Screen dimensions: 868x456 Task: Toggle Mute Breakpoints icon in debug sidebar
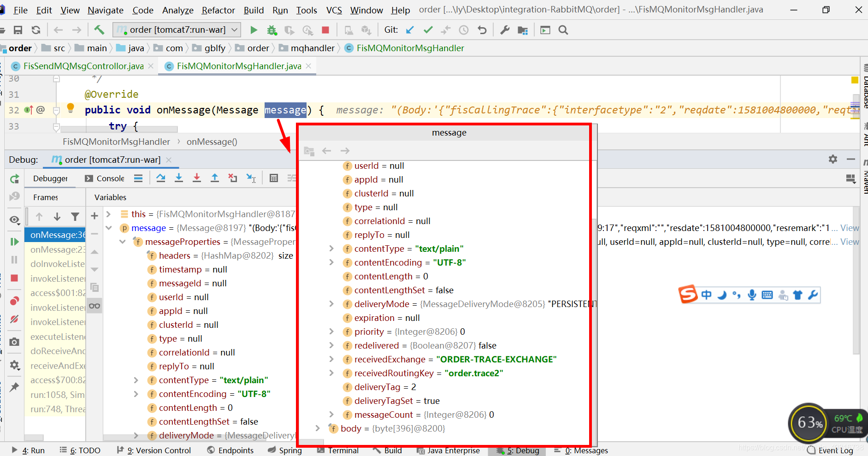[x=15, y=319]
